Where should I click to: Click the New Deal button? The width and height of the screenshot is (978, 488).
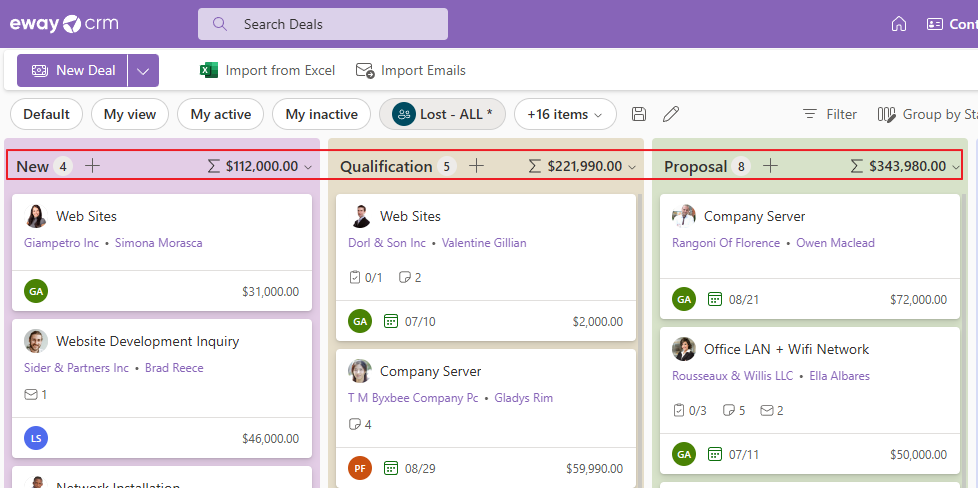(72, 71)
